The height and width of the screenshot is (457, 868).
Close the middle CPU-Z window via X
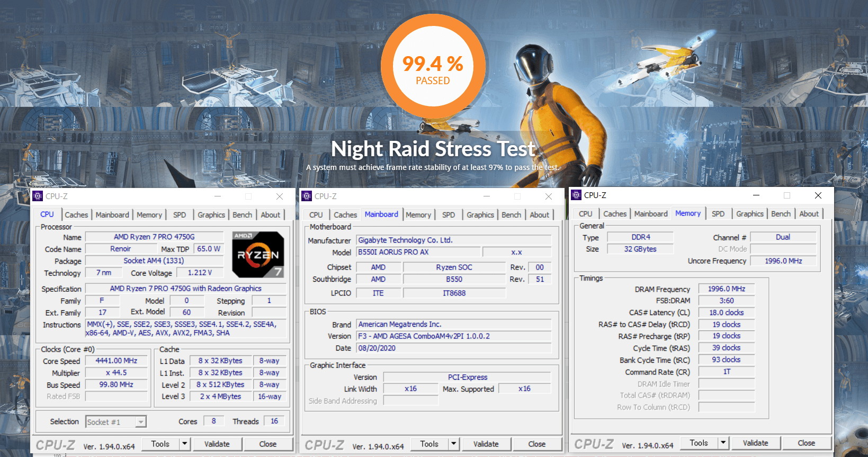[549, 196]
